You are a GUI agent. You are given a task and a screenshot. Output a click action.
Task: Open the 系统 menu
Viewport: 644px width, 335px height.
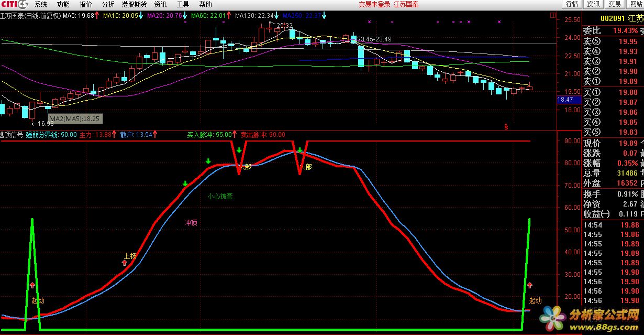(40, 4)
